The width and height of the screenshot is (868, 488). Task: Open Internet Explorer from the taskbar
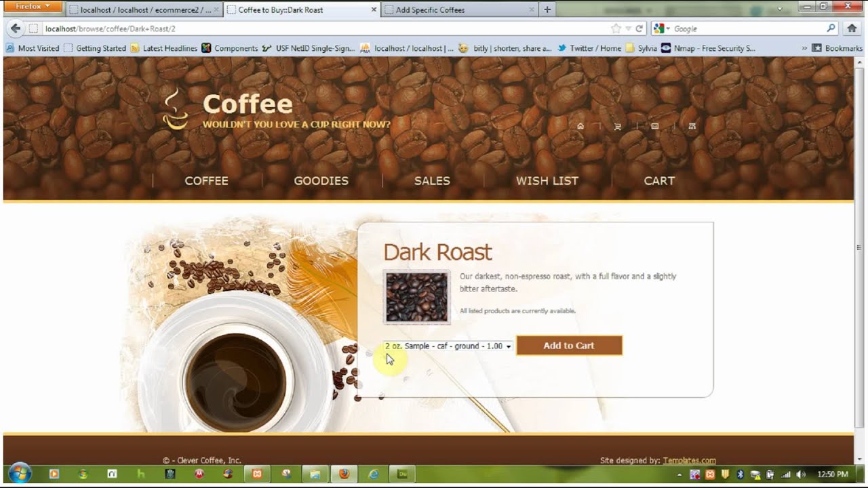pos(373,474)
